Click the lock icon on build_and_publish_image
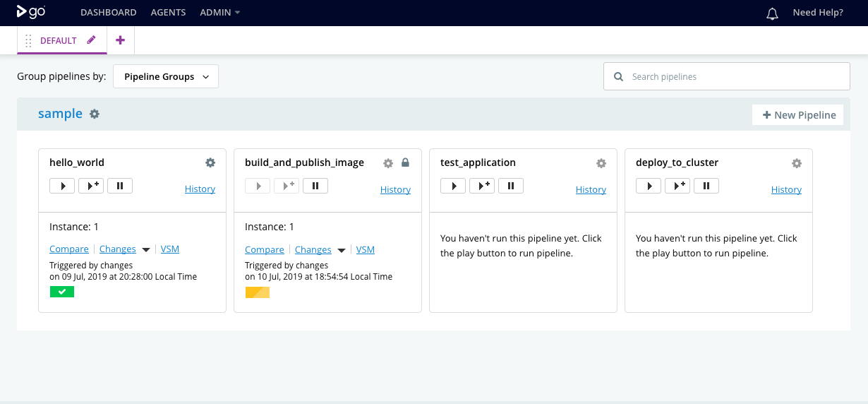 [405, 162]
